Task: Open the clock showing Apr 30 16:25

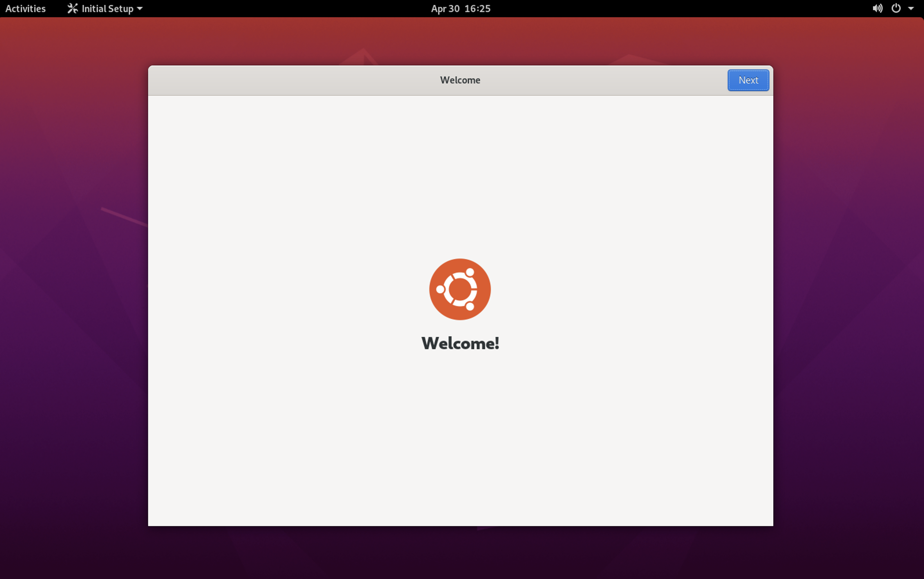Action: coord(460,8)
